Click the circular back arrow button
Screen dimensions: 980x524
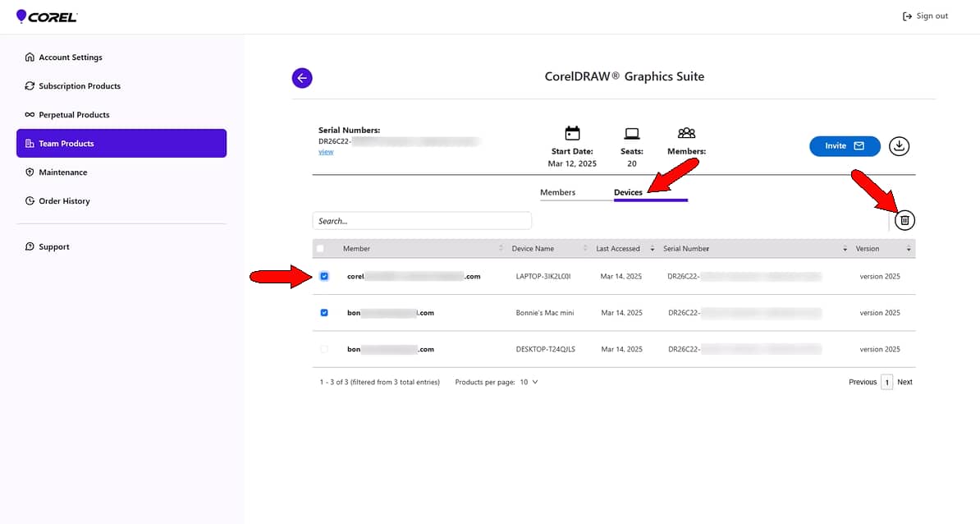tap(302, 77)
